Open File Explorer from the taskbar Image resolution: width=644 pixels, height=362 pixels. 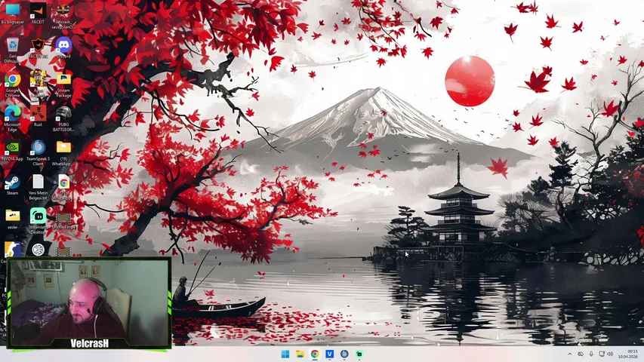[x=300, y=354]
